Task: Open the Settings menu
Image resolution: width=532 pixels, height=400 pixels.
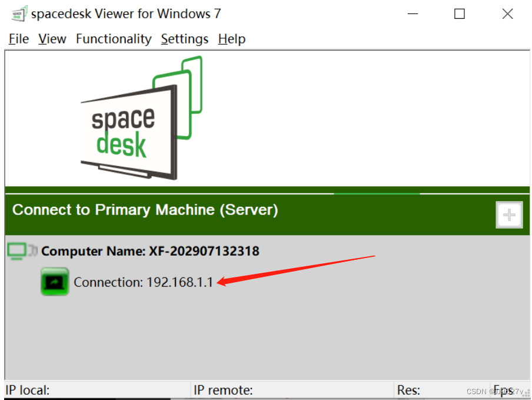Action: (x=185, y=39)
